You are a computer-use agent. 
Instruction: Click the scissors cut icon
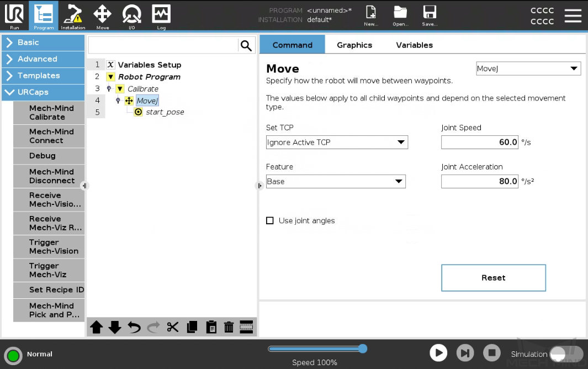[173, 327]
